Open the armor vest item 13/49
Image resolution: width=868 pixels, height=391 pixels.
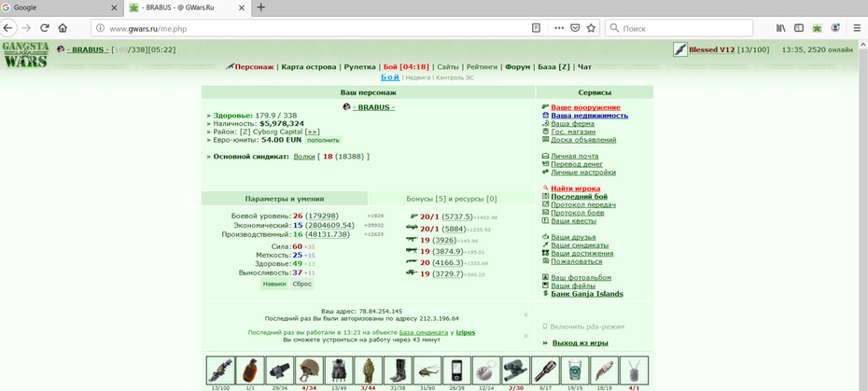pos(338,370)
